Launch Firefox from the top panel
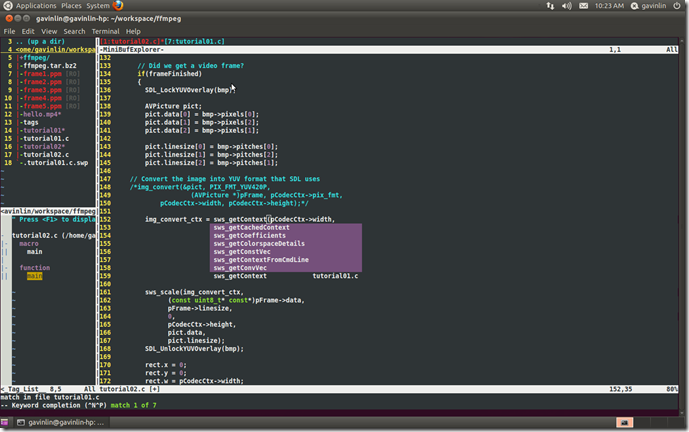This screenshot has width=689, height=432. pos(119,6)
